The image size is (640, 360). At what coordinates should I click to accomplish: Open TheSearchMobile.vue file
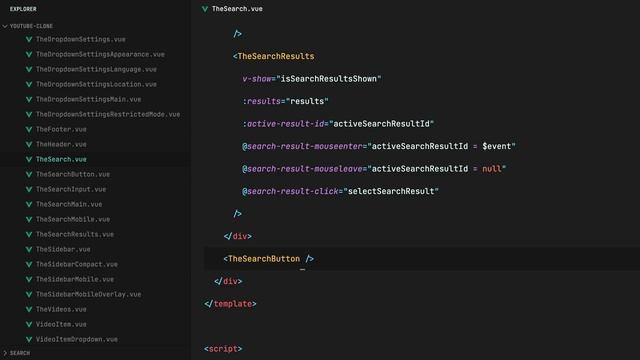(73, 219)
